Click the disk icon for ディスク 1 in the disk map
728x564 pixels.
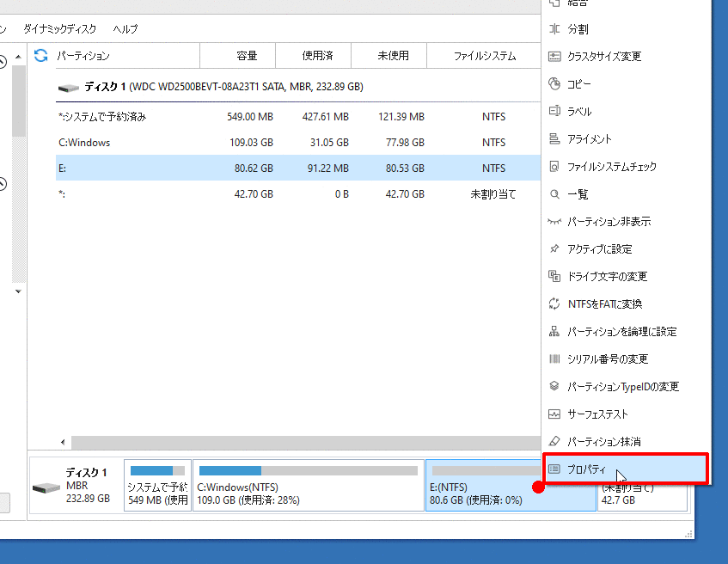pyautogui.click(x=46, y=487)
